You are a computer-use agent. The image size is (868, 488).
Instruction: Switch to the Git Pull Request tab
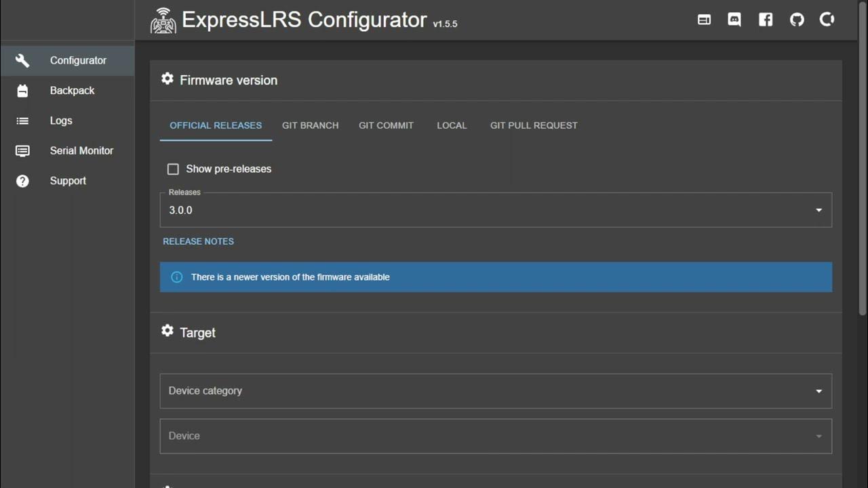pyautogui.click(x=534, y=125)
